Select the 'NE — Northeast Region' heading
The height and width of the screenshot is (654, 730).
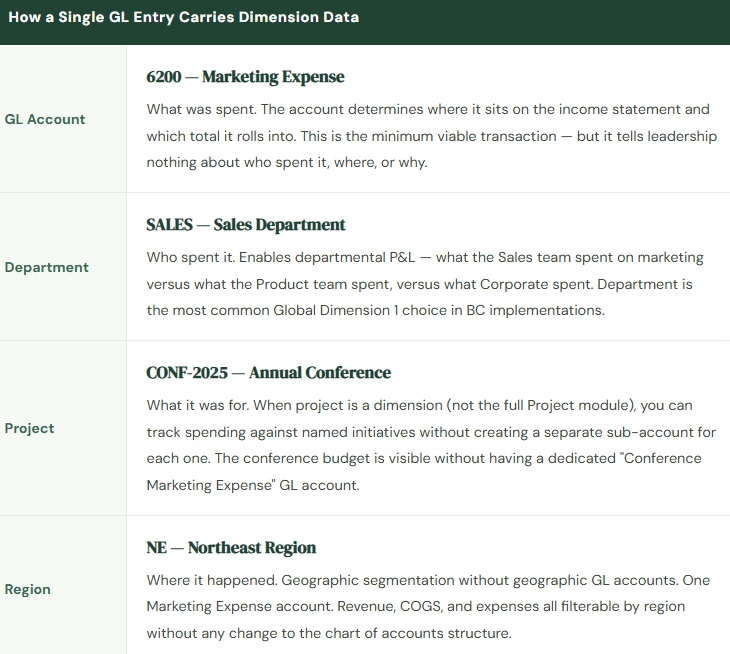tap(231, 548)
